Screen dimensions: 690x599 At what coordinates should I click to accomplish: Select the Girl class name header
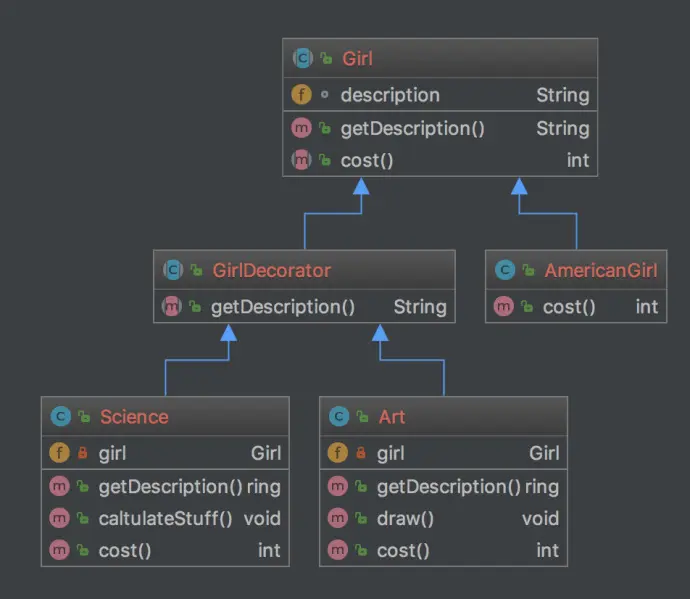pos(357,59)
